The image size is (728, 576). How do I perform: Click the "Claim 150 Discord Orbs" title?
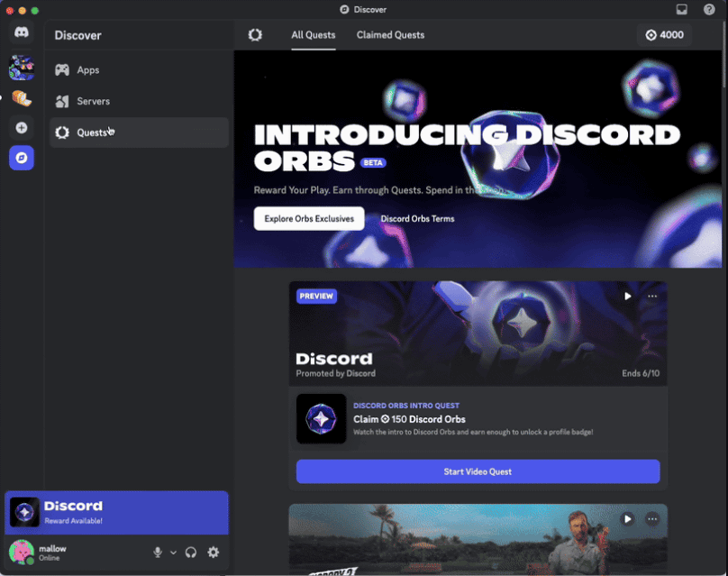point(409,419)
